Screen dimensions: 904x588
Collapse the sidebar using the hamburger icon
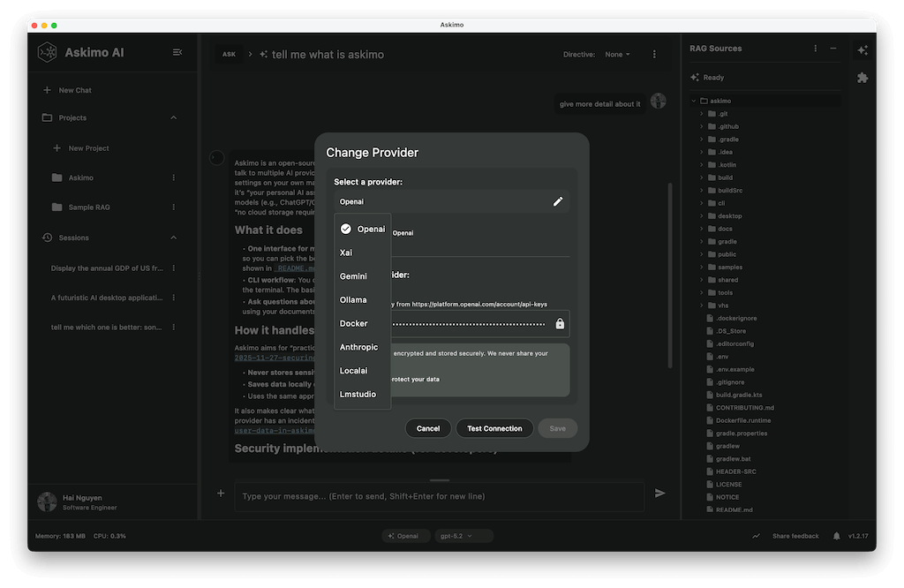point(178,52)
